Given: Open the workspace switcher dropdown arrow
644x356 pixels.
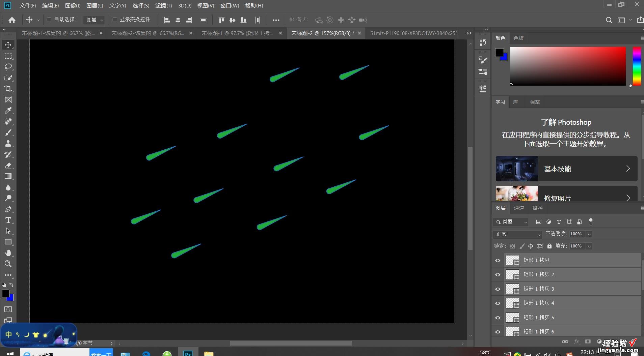Looking at the screenshot, I should (630, 20).
